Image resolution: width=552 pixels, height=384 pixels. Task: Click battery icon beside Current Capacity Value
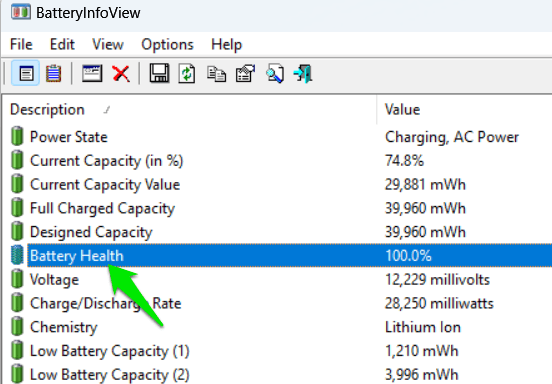pyautogui.click(x=17, y=184)
